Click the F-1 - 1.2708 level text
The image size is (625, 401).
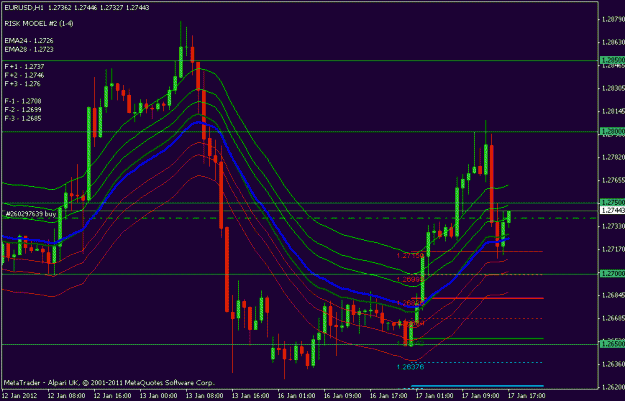point(23,101)
